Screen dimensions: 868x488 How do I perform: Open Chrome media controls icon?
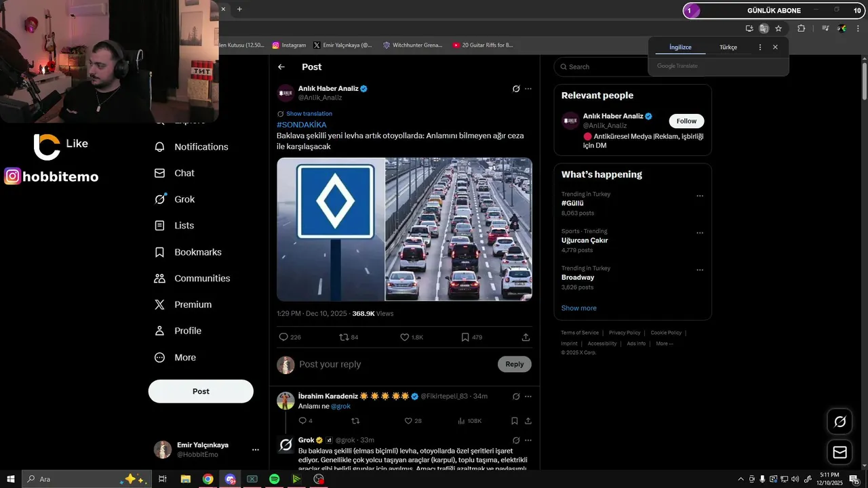(x=825, y=28)
